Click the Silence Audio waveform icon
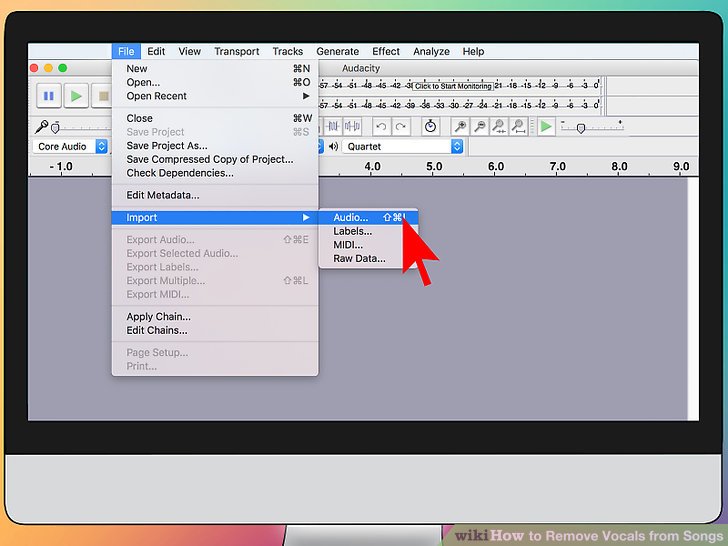 (x=353, y=126)
